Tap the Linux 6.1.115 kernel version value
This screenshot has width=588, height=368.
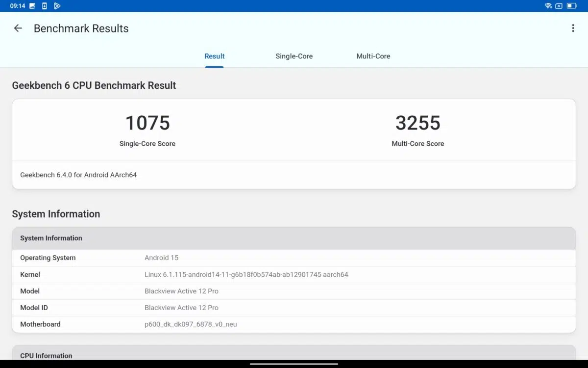[x=246, y=274]
